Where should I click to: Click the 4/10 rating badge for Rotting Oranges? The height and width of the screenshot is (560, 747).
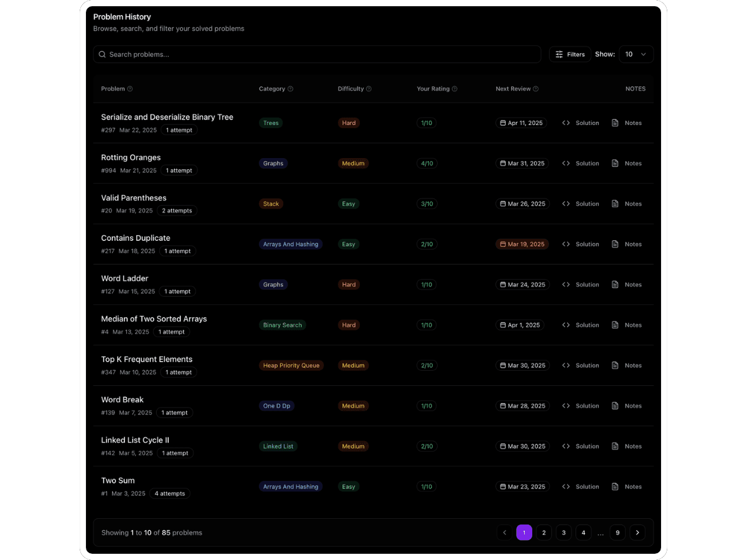[427, 164]
